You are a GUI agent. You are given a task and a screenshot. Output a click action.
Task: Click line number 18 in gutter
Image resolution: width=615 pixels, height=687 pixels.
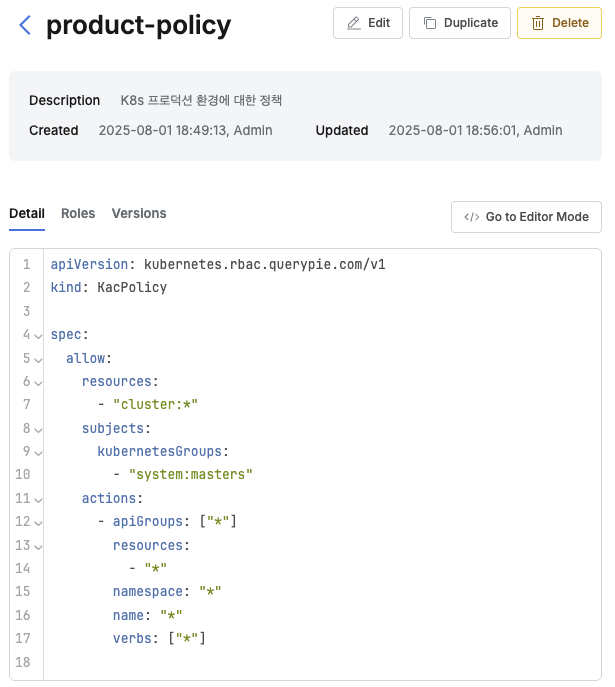pyautogui.click(x=23, y=662)
